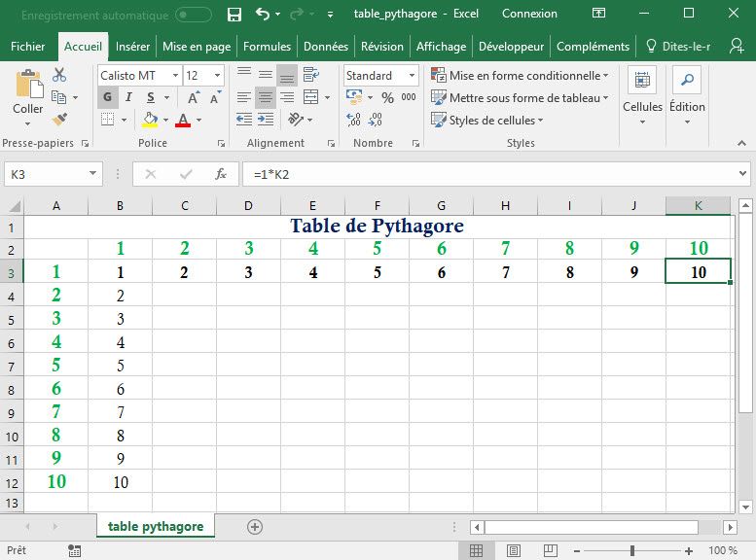The height and width of the screenshot is (560, 756).
Task: Switch to page break preview
Action: (550, 550)
